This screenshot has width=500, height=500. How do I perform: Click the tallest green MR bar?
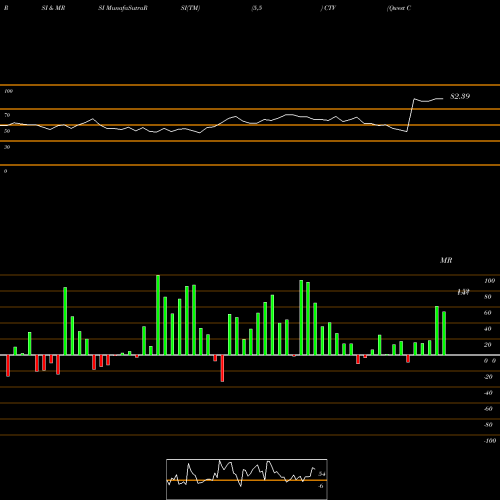pyautogui.click(x=158, y=315)
